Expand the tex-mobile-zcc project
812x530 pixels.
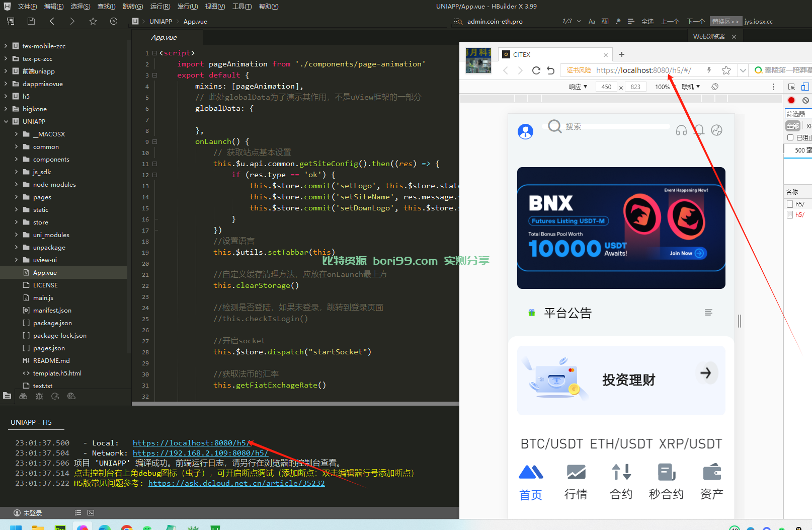coord(6,46)
